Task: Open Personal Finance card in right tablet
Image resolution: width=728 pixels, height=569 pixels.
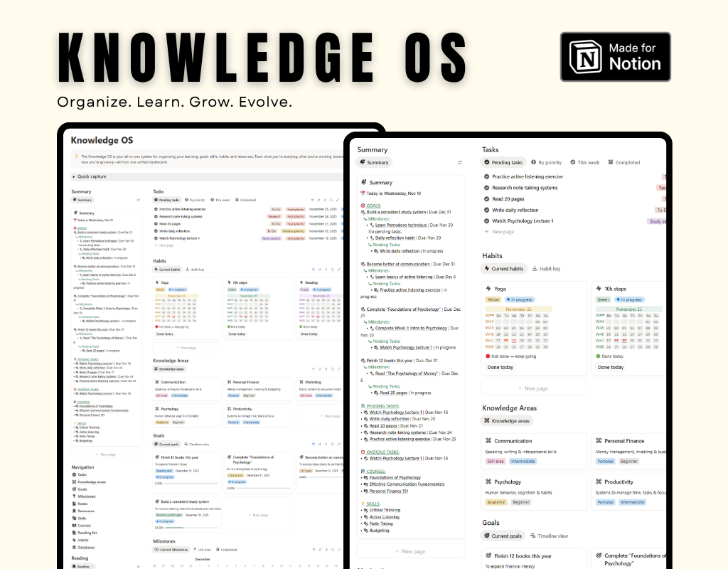Action: tap(629, 450)
